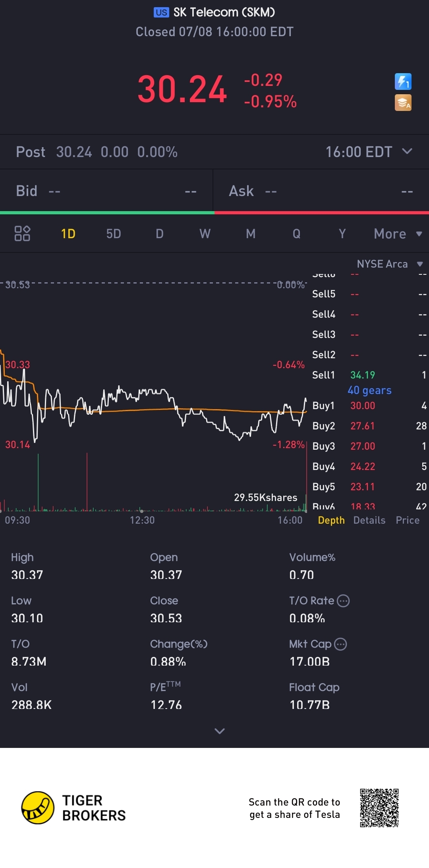Tap the 40 gears depth setting
The image size is (429, 868).
tap(369, 390)
